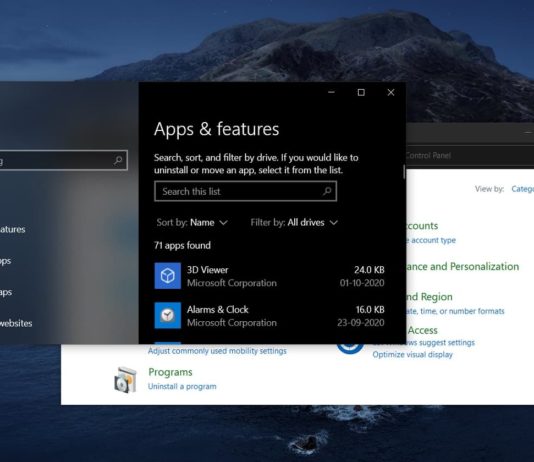Open the Clock and Region heading
The height and width of the screenshot is (462, 534).
point(429,297)
